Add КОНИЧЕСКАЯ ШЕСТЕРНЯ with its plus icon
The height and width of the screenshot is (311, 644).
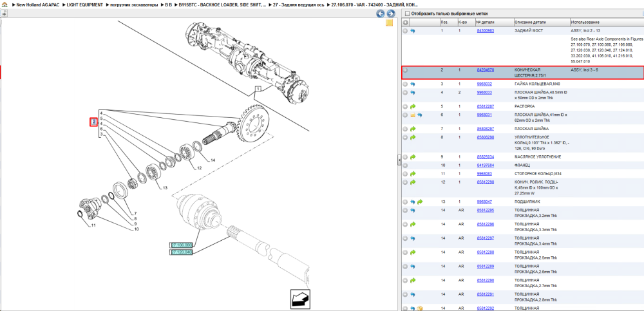405,70
